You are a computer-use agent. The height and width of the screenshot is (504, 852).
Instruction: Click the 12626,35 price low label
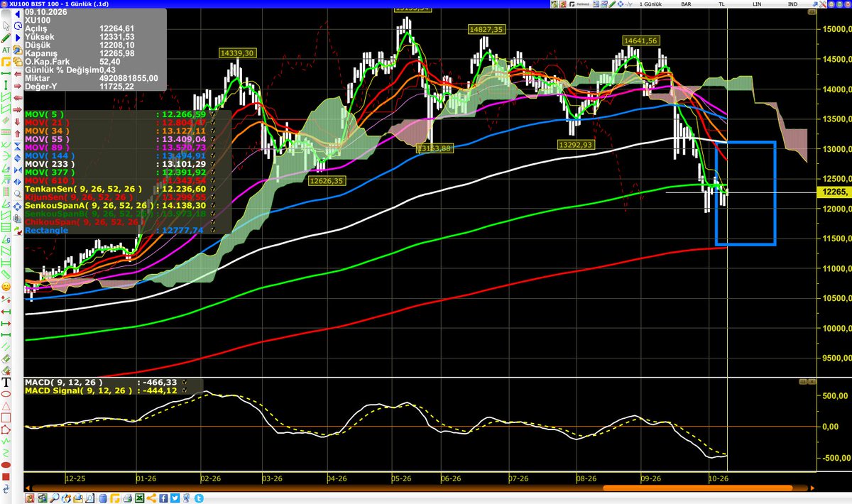pos(327,181)
